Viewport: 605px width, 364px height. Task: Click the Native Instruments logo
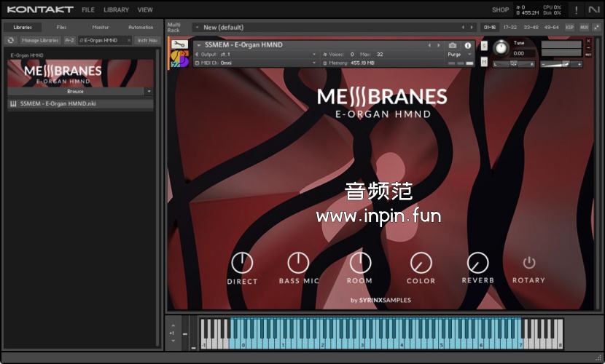(594, 9)
